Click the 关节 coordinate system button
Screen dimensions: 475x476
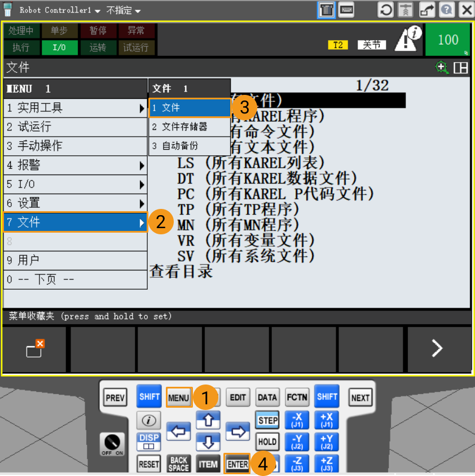click(372, 45)
